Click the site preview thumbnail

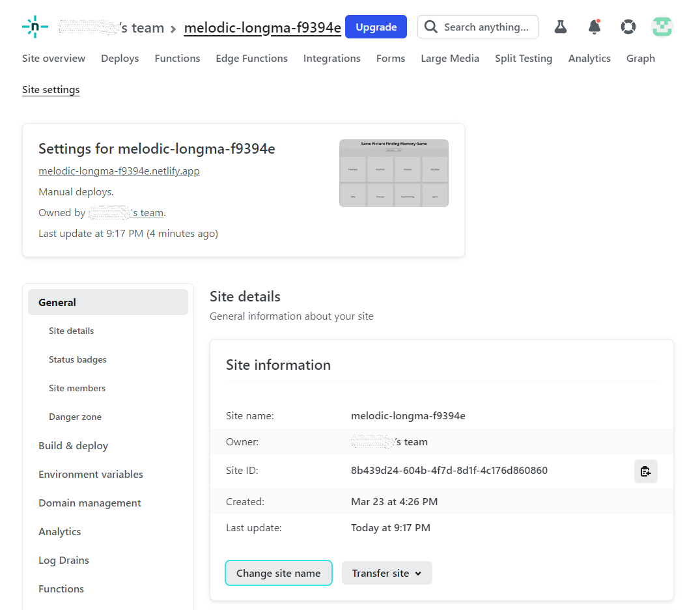pyautogui.click(x=393, y=173)
